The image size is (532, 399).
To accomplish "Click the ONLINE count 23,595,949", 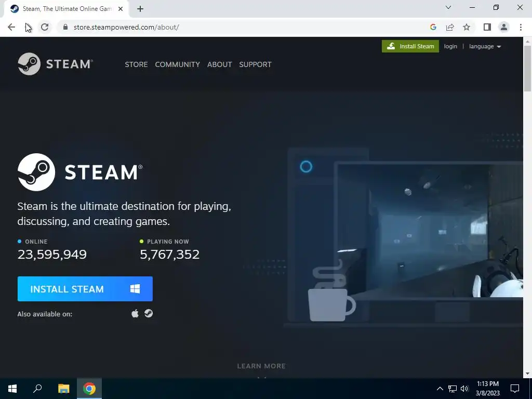I will click(x=52, y=254).
